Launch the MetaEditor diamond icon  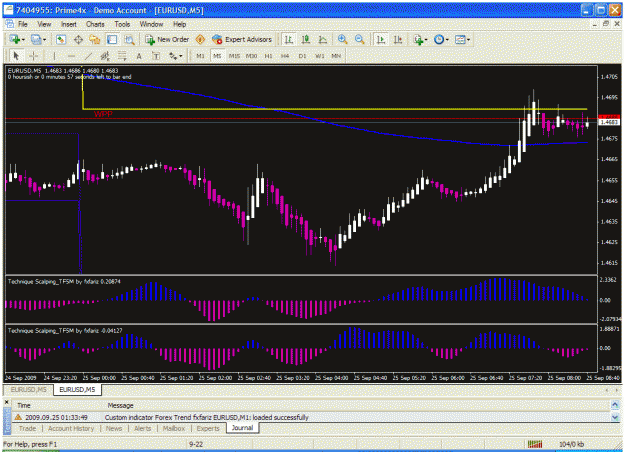click(x=200, y=39)
